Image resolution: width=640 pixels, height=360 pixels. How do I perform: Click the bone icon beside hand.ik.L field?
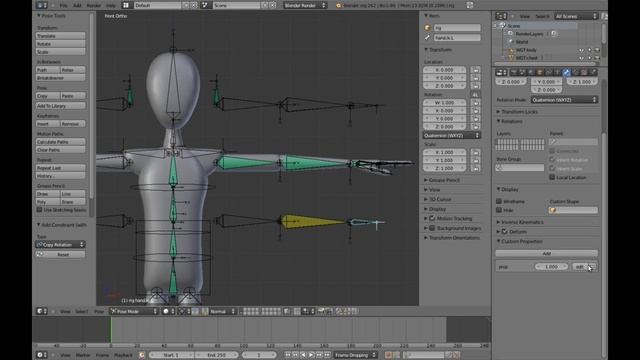[427, 38]
